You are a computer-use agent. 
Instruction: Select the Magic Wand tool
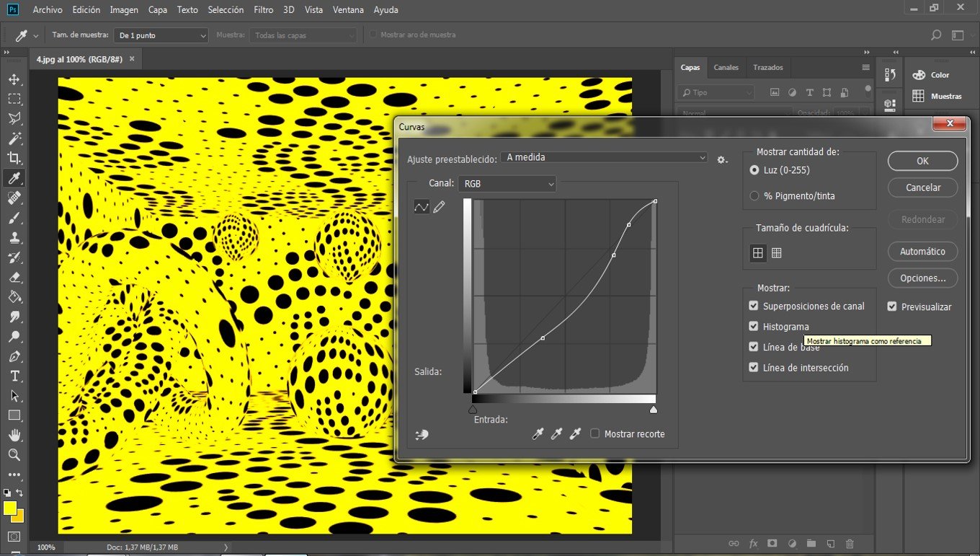[14, 138]
